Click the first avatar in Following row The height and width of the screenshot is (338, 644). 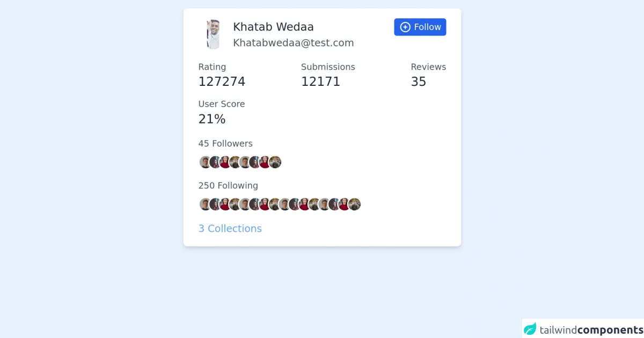204,204
